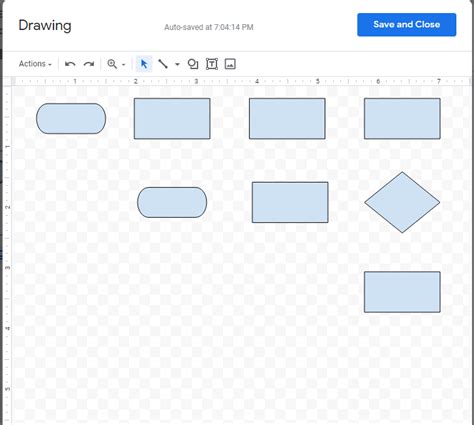Expand the zoom options arrow
Image resolution: width=474 pixels, height=425 pixels.
pyautogui.click(x=123, y=64)
